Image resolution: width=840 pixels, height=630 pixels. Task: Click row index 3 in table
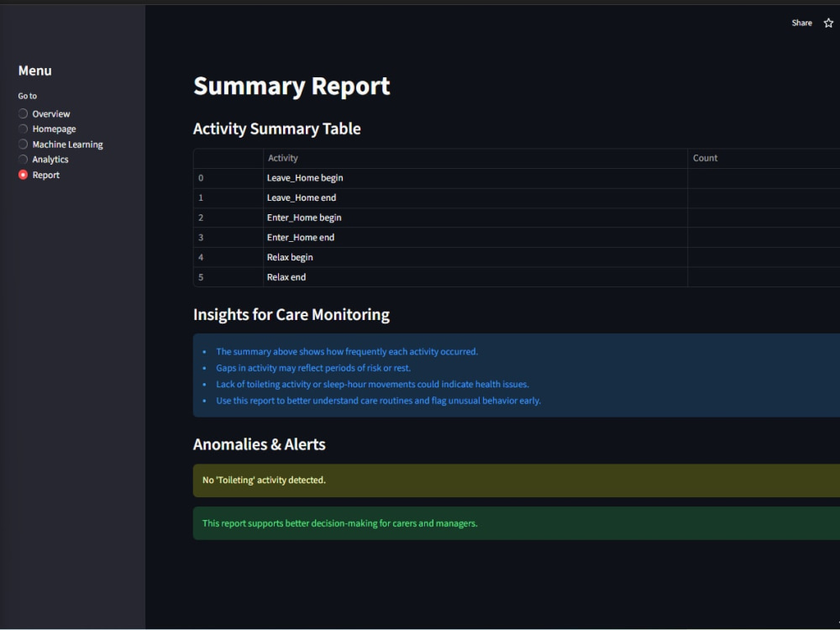(x=228, y=238)
